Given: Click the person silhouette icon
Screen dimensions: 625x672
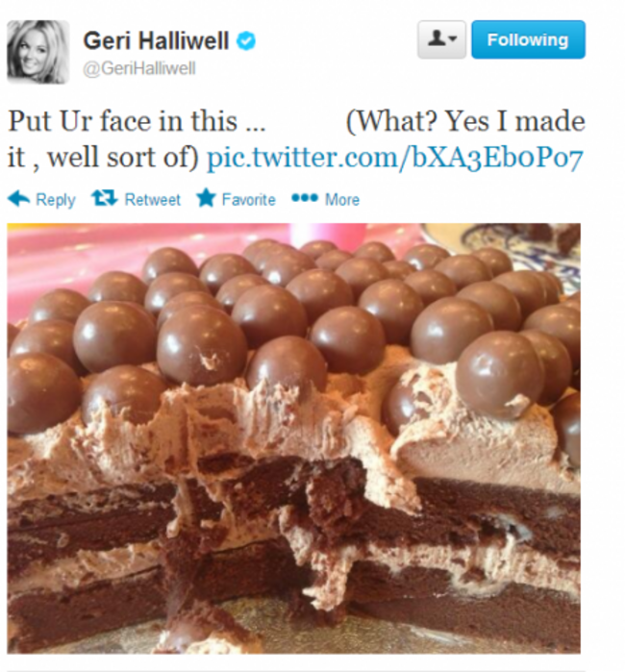Looking at the screenshot, I should pos(437,39).
